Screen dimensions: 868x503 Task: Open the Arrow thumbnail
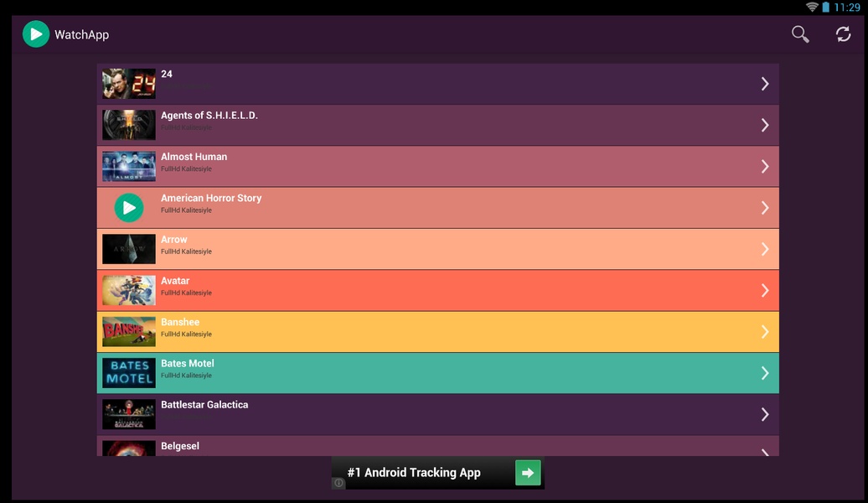(x=129, y=249)
